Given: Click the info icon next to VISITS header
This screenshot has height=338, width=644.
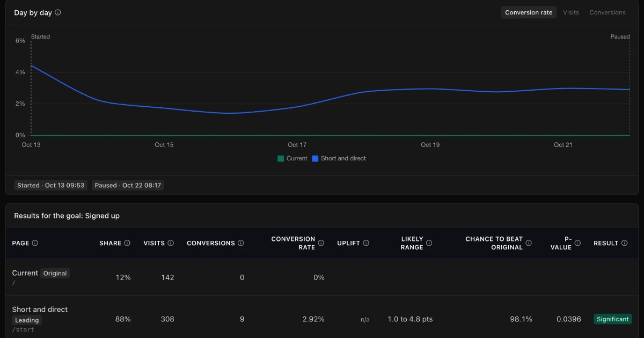Looking at the screenshot, I should pos(171,243).
